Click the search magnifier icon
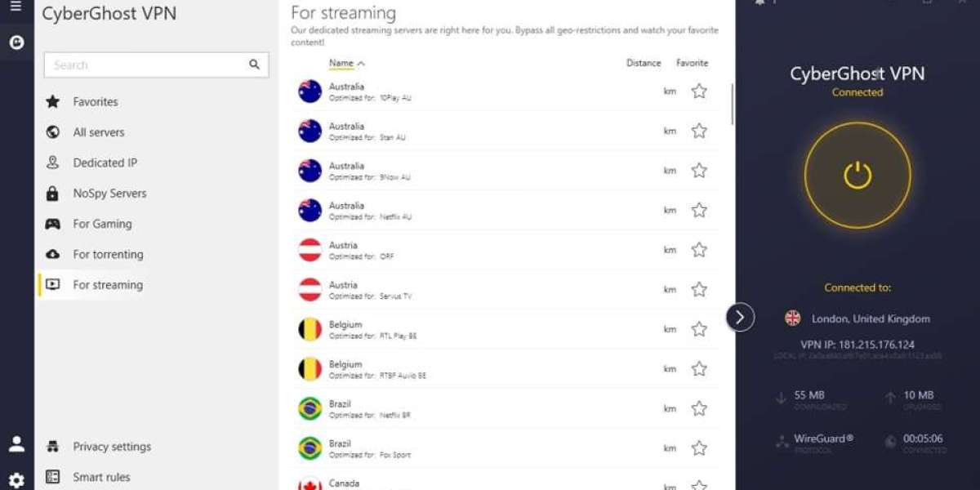This screenshot has height=490, width=980. (x=254, y=65)
